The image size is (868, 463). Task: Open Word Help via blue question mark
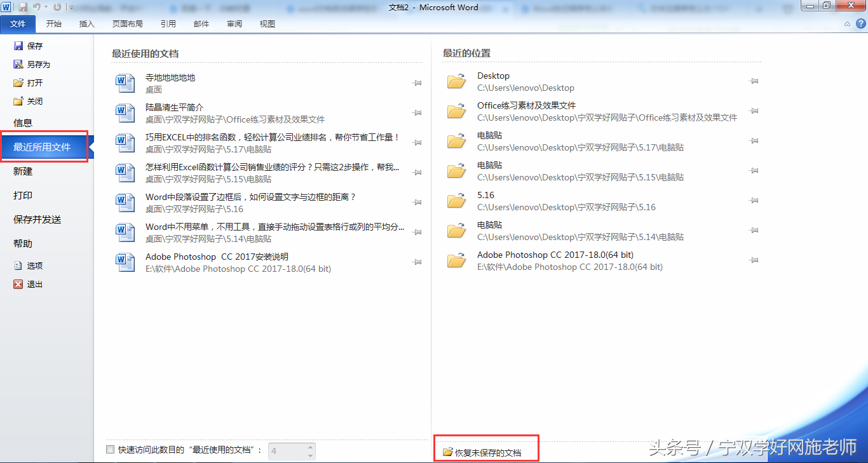[x=860, y=23]
